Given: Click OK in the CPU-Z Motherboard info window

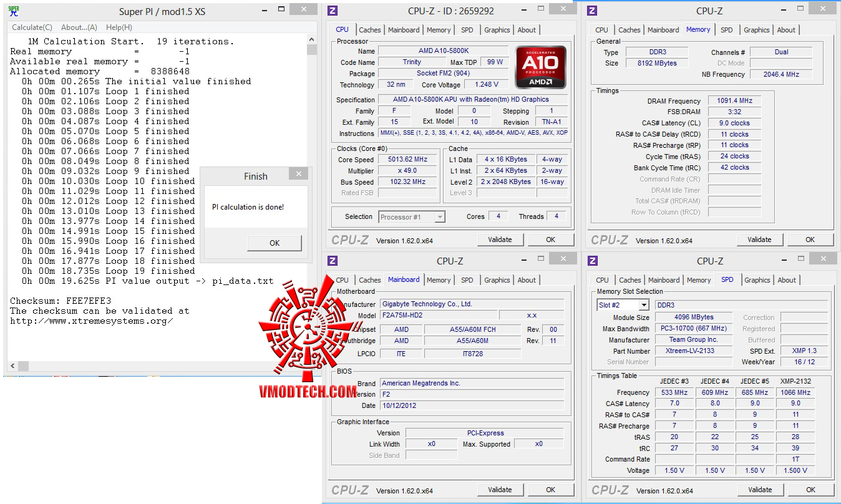Looking at the screenshot, I should point(551,490).
